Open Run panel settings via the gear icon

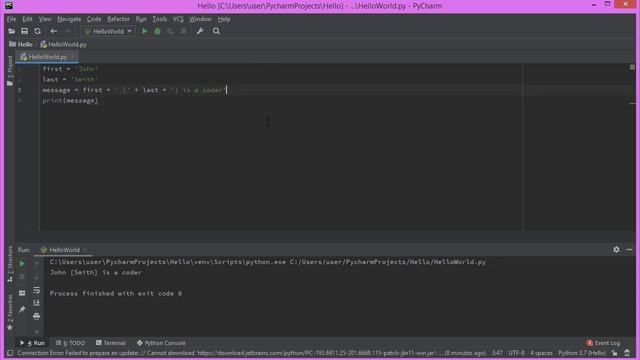tap(616, 249)
